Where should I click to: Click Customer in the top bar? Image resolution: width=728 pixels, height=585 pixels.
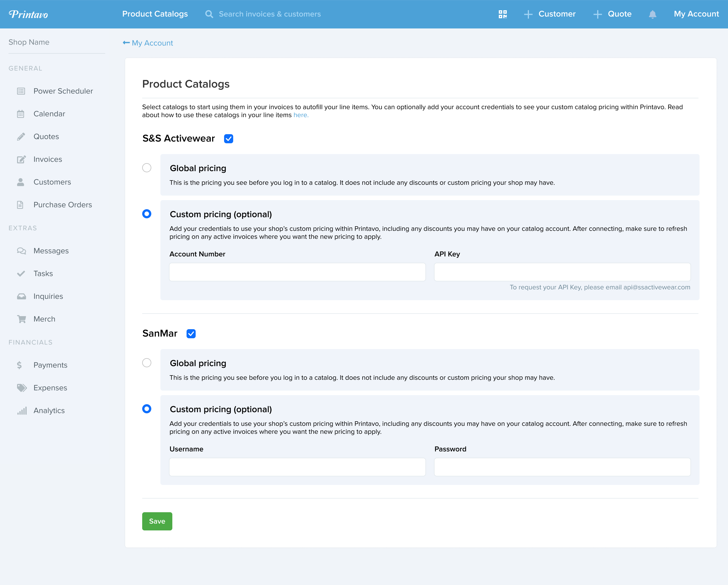(x=557, y=14)
